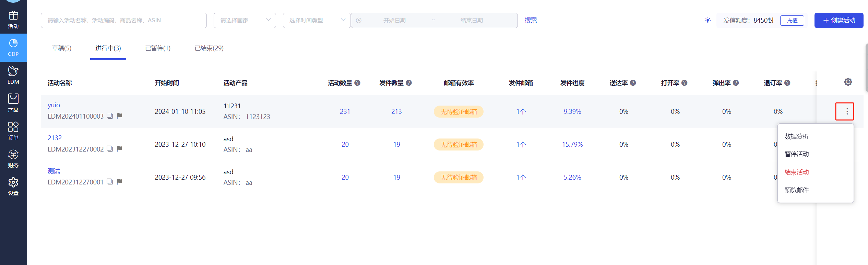Click help icon next to 弹出率
This screenshot has height=265, width=868.
736,83
